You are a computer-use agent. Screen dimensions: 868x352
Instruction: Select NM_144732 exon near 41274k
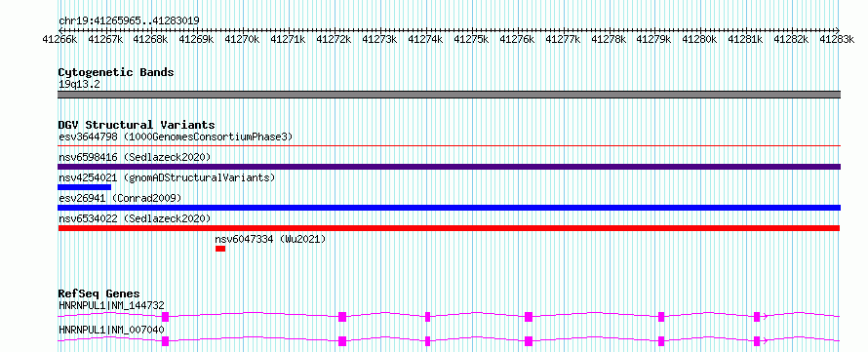(427, 317)
